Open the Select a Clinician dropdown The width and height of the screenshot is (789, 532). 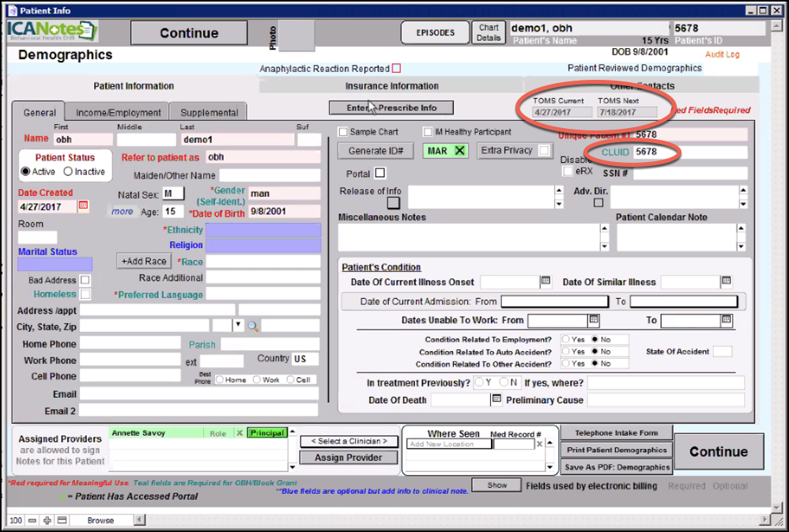[x=349, y=441]
